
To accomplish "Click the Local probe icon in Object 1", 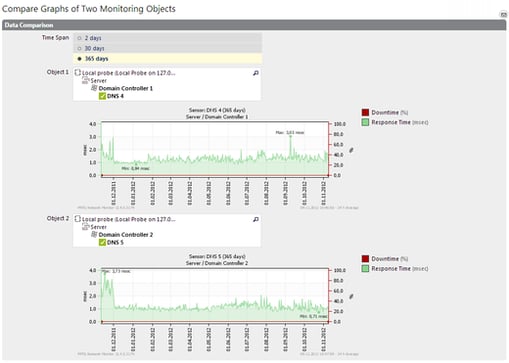I will coord(78,72).
